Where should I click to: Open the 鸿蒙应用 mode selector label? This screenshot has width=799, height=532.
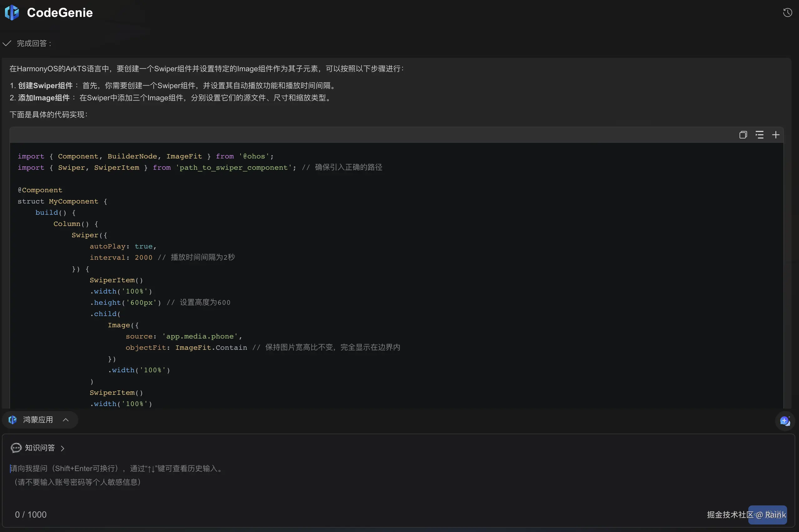[x=38, y=420]
